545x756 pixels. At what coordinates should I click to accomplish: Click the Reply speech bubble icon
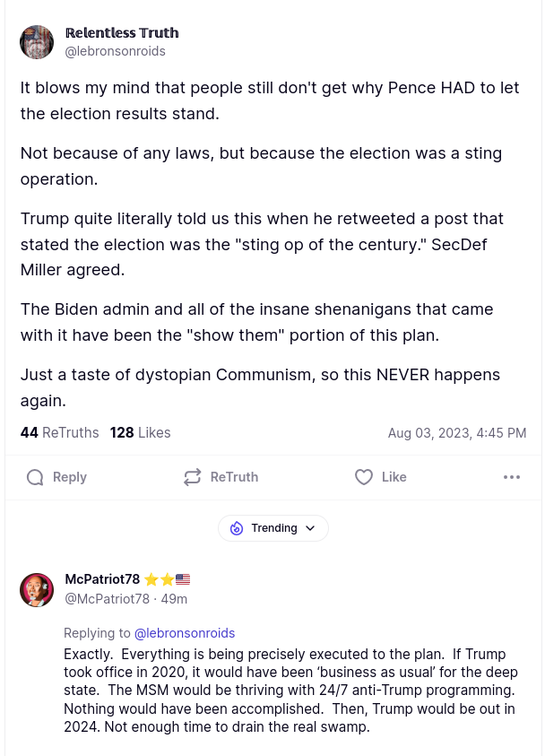[35, 477]
